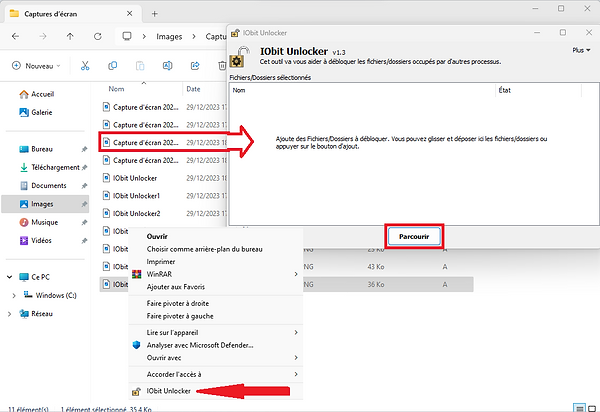Open the Plus dropdown in IObit Unlocker
The image size is (600, 412).
[581, 50]
